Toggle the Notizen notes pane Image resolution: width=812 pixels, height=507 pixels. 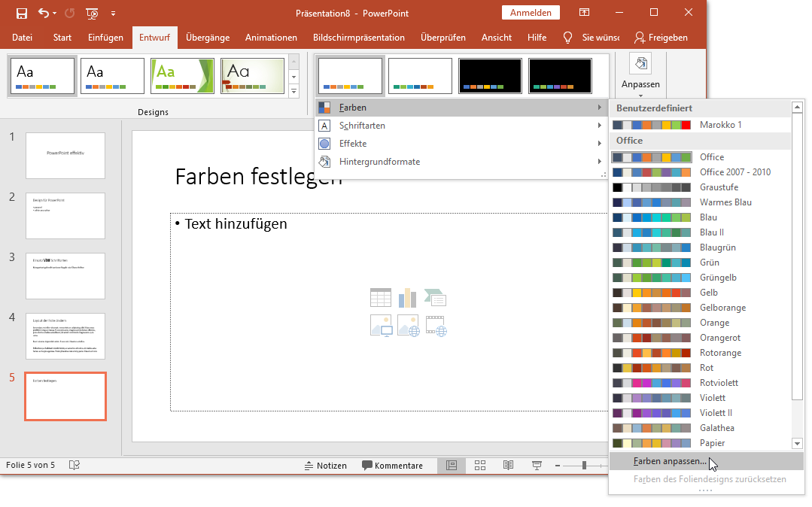click(x=325, y=465)
